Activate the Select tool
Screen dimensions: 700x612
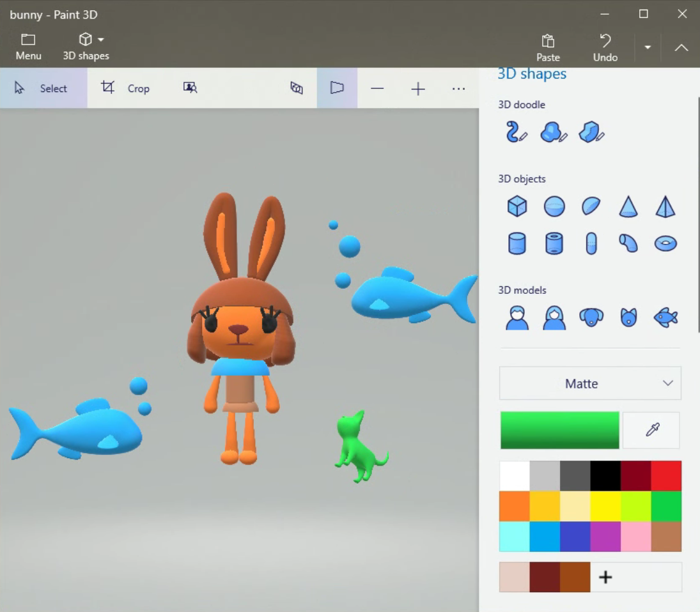(x=43, y=88)
